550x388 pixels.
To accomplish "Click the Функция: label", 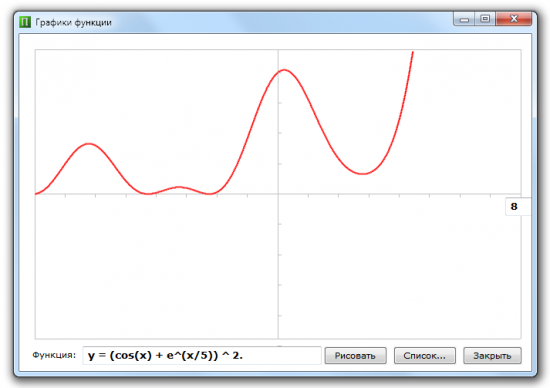I will (x=54, y=355).
